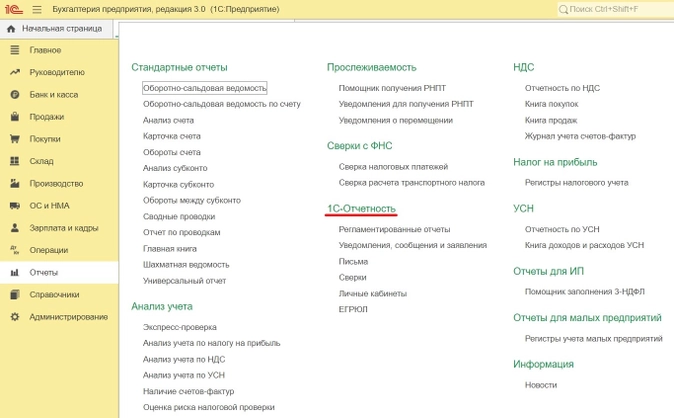Open Уведомления о перемещении link
Screen dimensions: 674x418
click(x=396, y=120)
